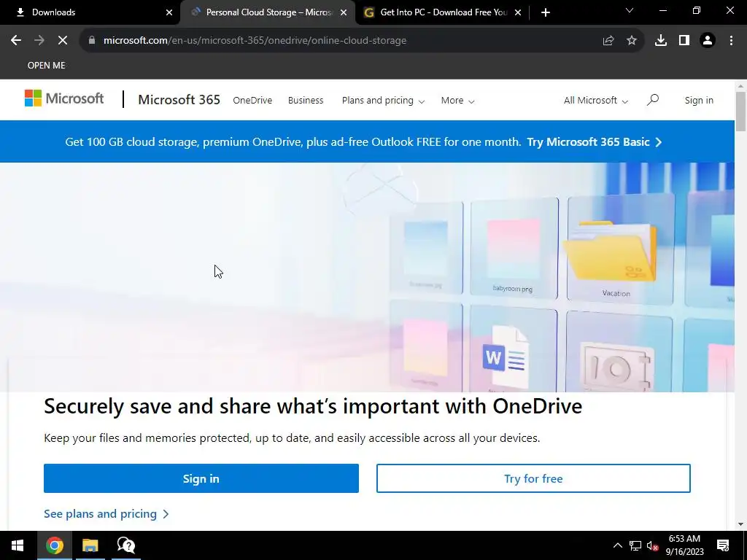The width and height of the screenshot is (747, 560).
Task: Click the blue Sign in button
Action: [201, 478]
